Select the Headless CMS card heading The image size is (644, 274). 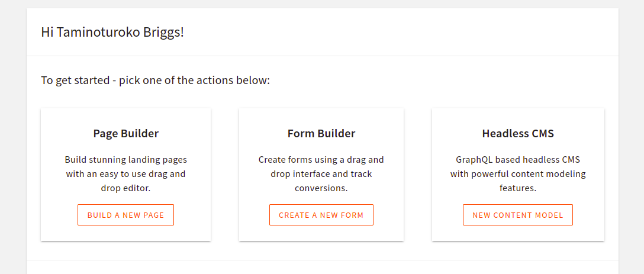tap(517, 134)
